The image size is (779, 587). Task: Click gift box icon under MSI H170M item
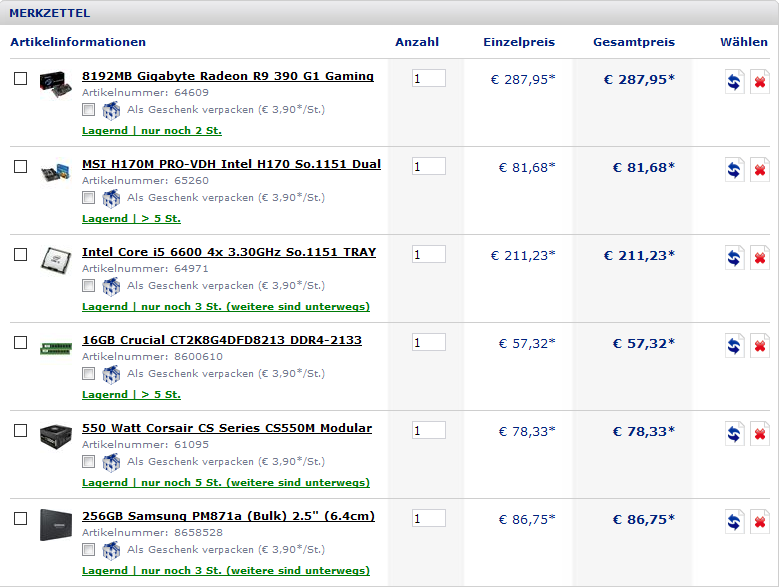[x=111, y=198]
